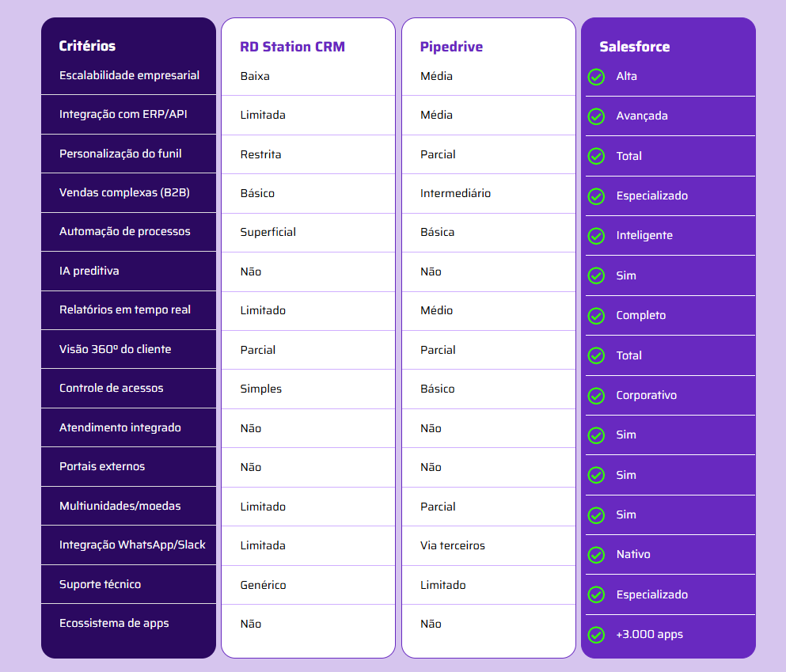The height and width of the screenshot is (672, 786).
Task: Click the Baixa value under RD Station
Action: coord(255,76)
